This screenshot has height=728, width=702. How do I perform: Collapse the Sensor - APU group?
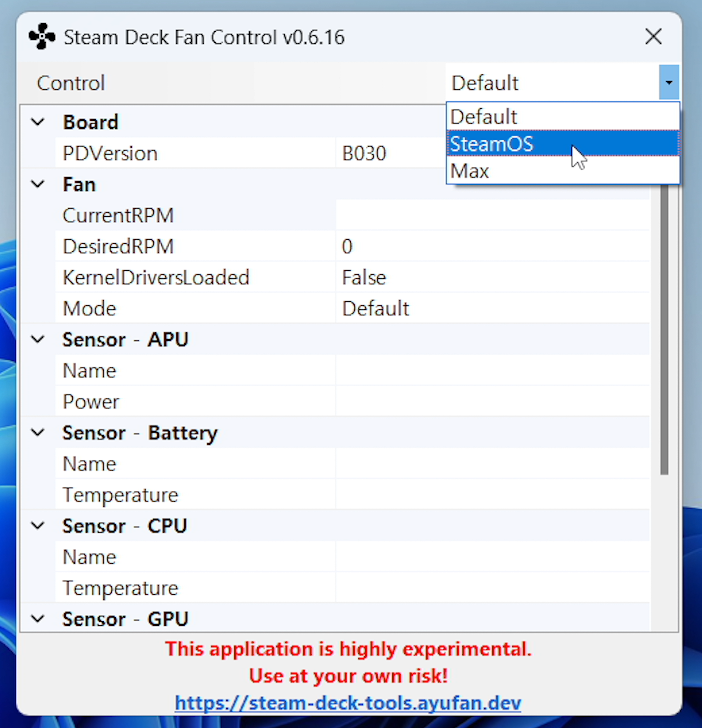tap(38, 339)
